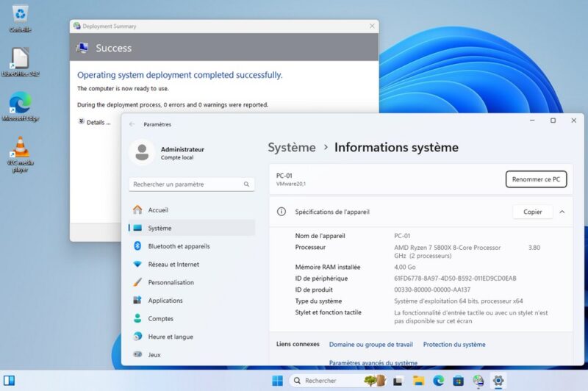Choose Personnalisation in the sidebar

point(171,282)
